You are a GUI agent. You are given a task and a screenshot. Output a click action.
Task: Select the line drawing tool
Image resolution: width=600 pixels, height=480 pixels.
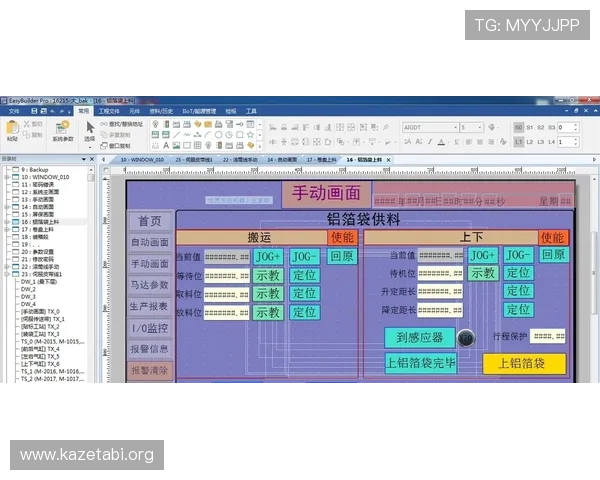176,135
